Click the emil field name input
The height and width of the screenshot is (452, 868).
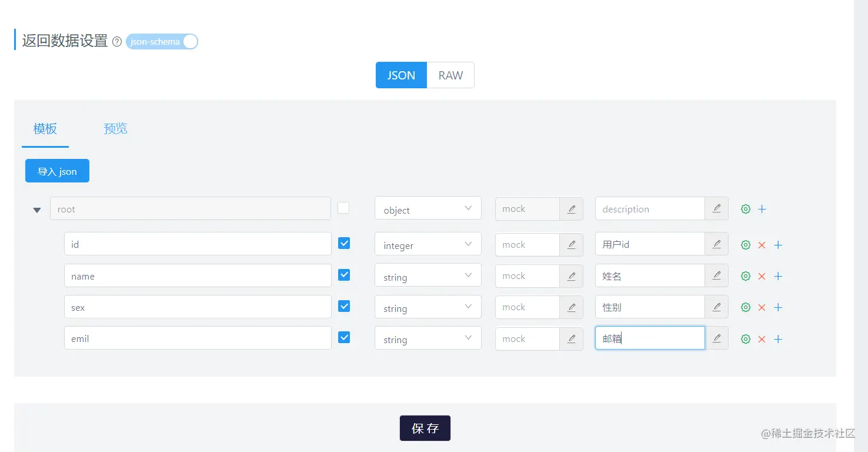(198, 338)
